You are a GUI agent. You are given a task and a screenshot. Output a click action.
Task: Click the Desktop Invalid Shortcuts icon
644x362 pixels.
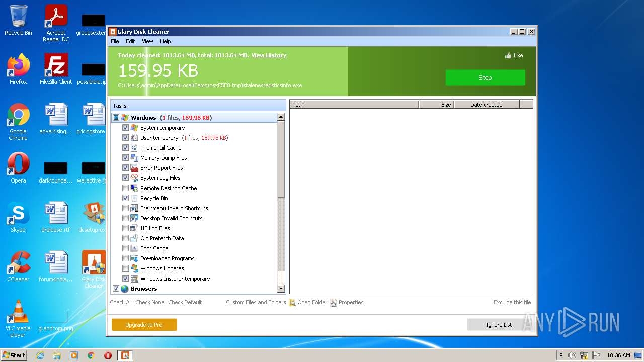[134, 218]
